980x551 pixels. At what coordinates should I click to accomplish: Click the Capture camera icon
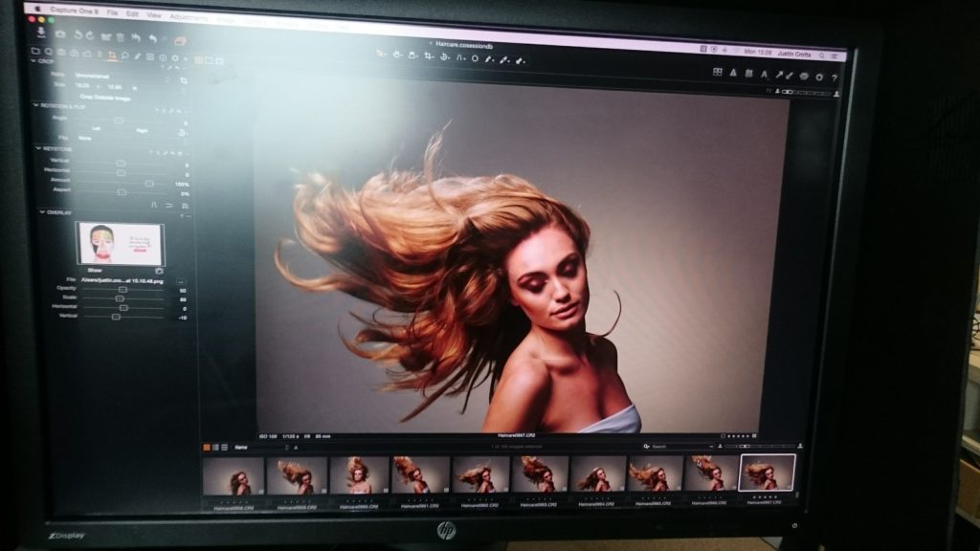tap(59, 33)
